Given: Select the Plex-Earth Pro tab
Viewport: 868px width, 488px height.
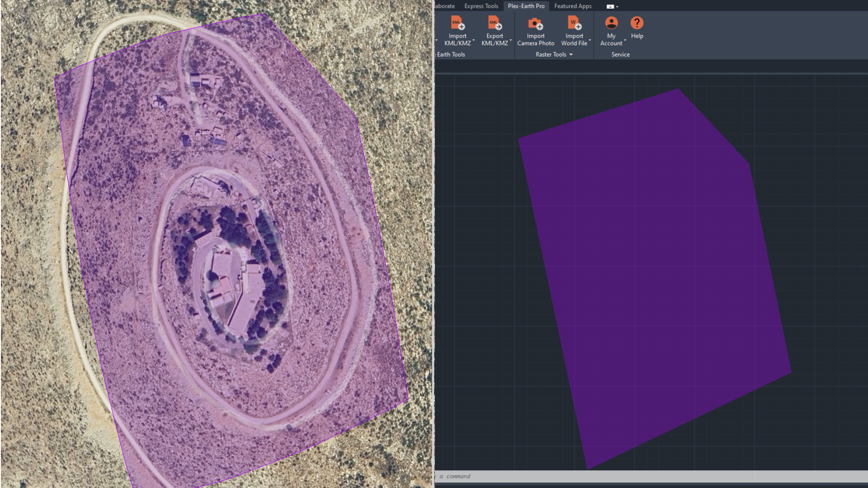Looking at the screenshot, I should tap(526, 6).
